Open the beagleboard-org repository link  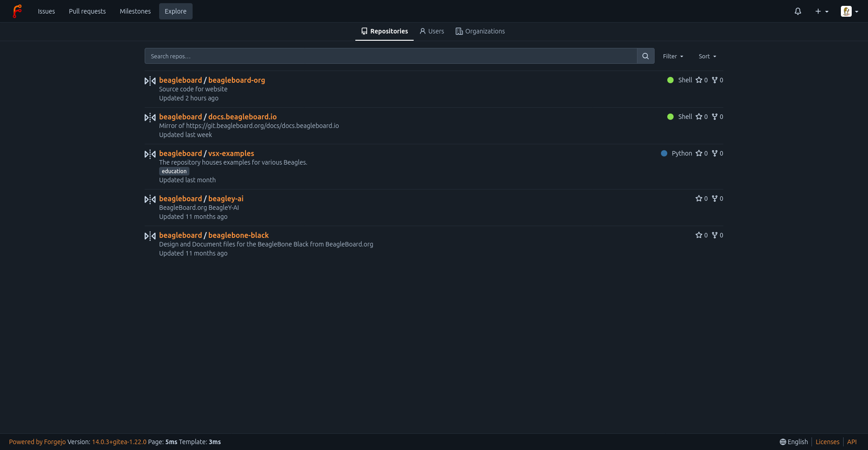(236, 80)
